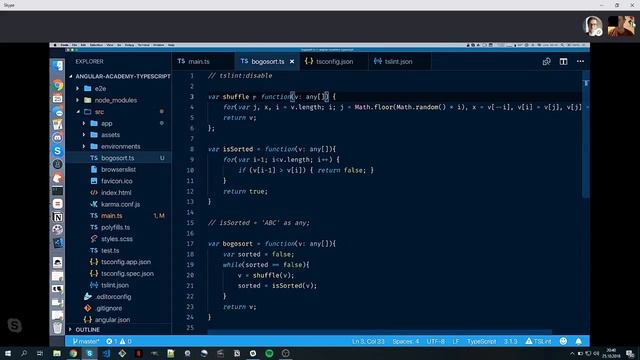Open Skype from the Windows taskbar

tap(89, 353)
